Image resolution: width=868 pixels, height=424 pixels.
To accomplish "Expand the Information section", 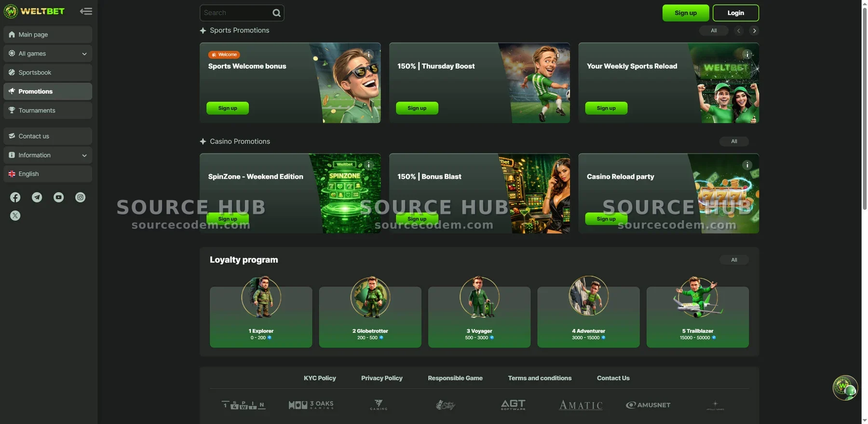I will coord(48,155).
